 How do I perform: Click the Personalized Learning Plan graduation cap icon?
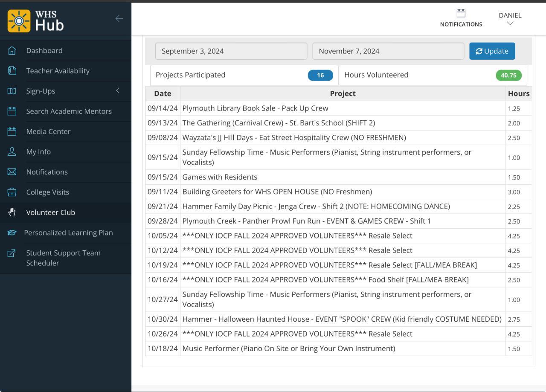[x=12, y=233]
